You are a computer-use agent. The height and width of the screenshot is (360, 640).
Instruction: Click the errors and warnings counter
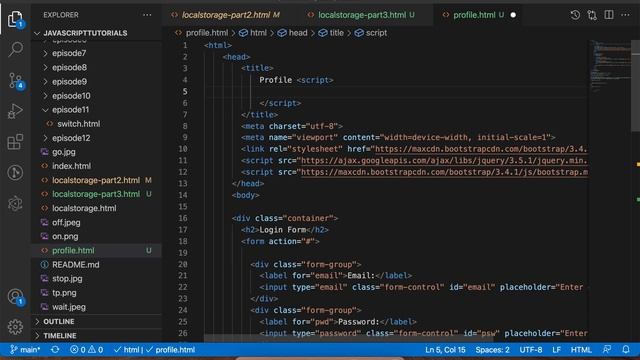tap(86, 350)
